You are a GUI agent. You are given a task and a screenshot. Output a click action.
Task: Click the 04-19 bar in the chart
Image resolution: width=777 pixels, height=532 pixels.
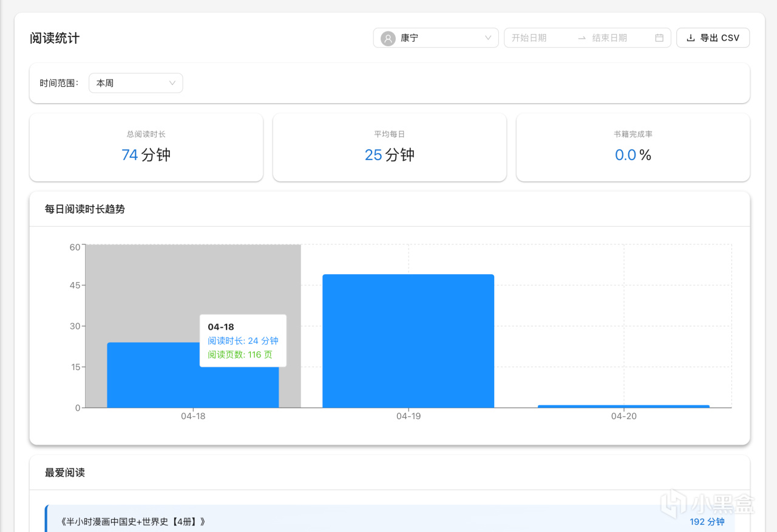click(x=409, y=341)
